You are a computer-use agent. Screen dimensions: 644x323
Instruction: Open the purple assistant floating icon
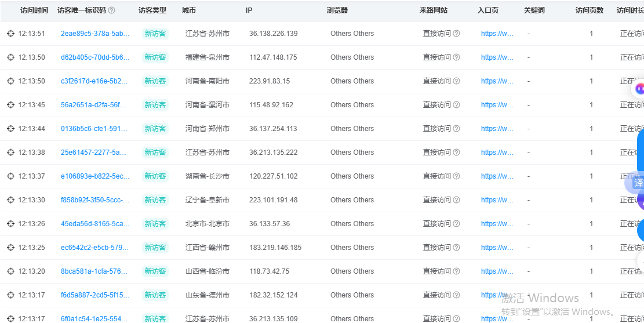(x=639, y=88)
